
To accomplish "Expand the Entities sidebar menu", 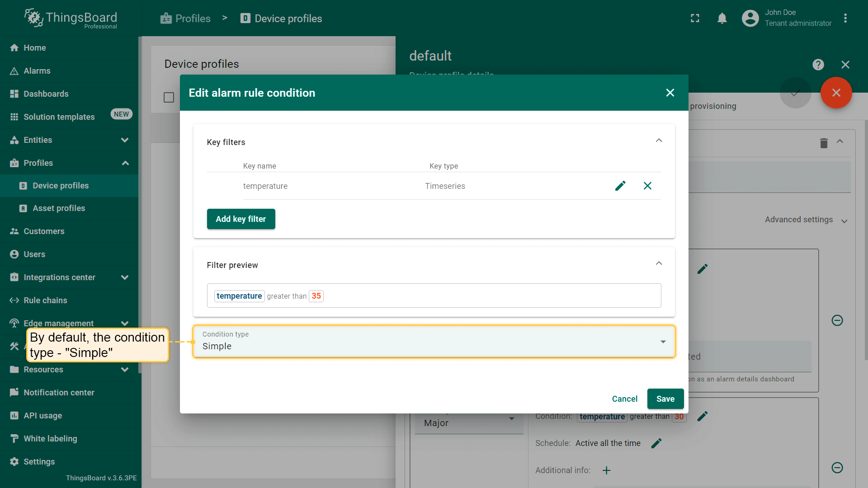I will (125, 140).
